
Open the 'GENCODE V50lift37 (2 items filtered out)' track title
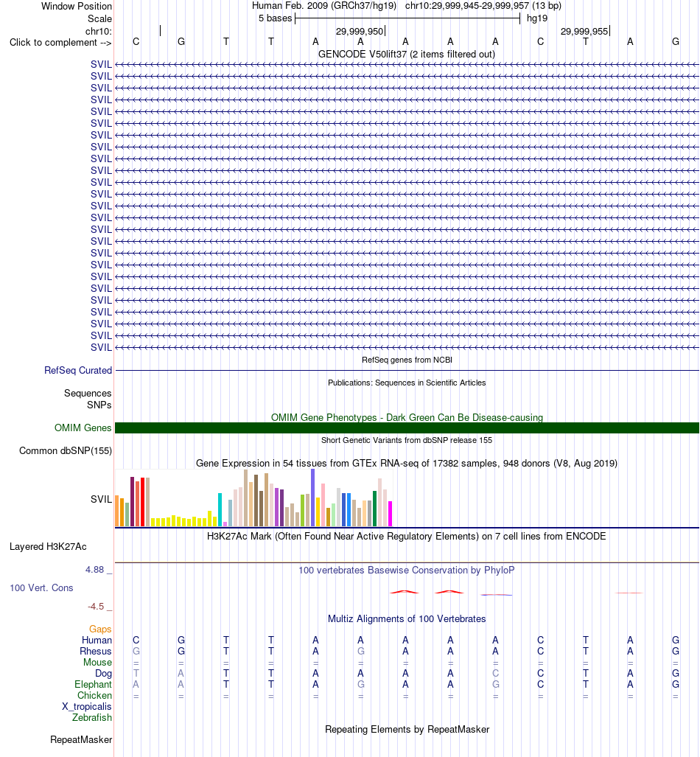pos(407,54)
